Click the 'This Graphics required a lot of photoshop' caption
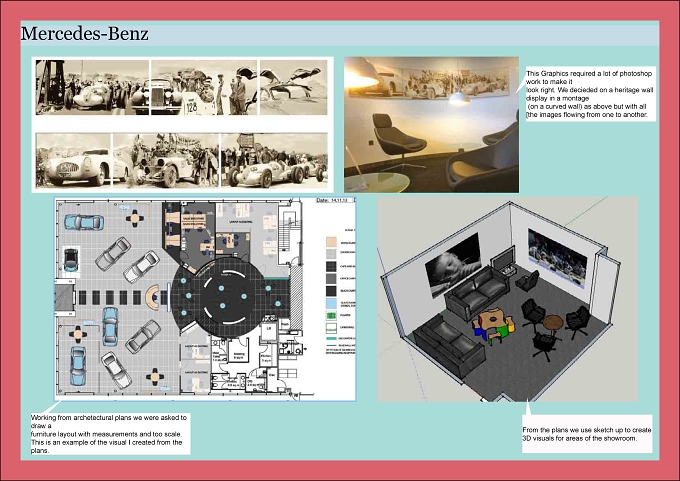The width and height of the screenshot is (680, 481). coord(589,94)
